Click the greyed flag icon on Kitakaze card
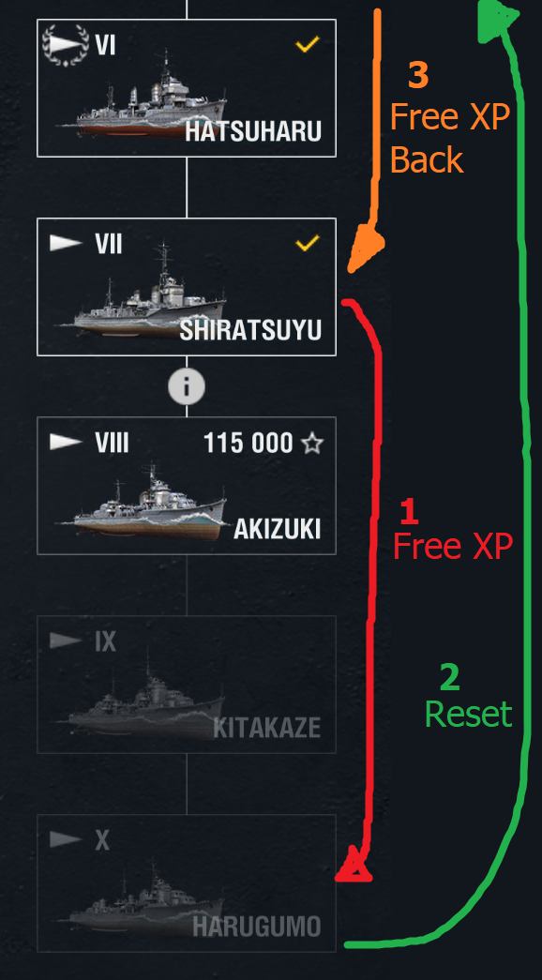Image resolution: width=542 pixels, height=980 pixels. (66, 641)
